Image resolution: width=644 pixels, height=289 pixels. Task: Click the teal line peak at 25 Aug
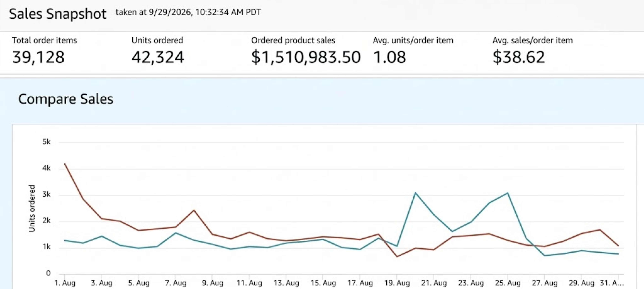click(507, 193)
